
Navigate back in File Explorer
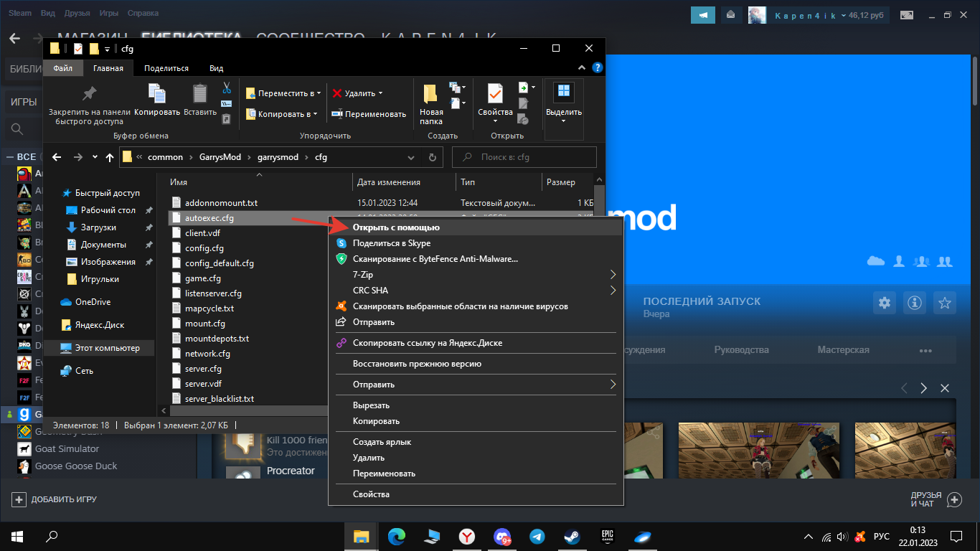click(57, 157)
